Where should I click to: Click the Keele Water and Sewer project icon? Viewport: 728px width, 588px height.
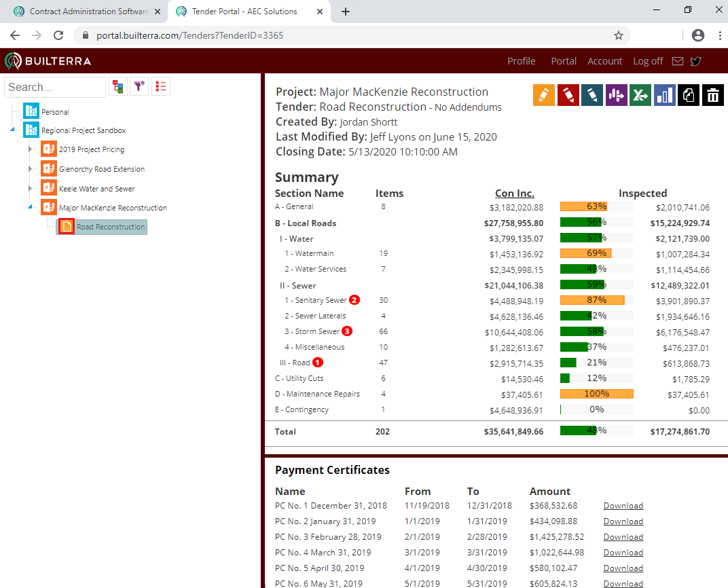tap(49, 188)
